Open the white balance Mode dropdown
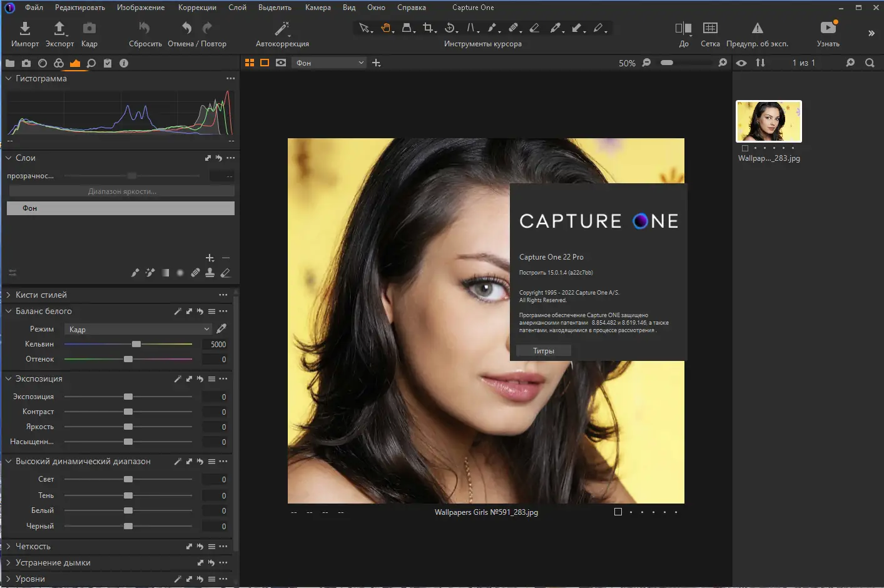The height and width of the screenshot is (588, 884). pos(138,329)
